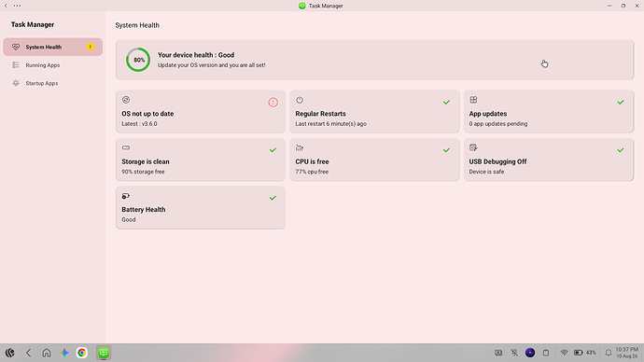
Task: Click the '77% cpu free' text
Action: click(x=312, y=172)
